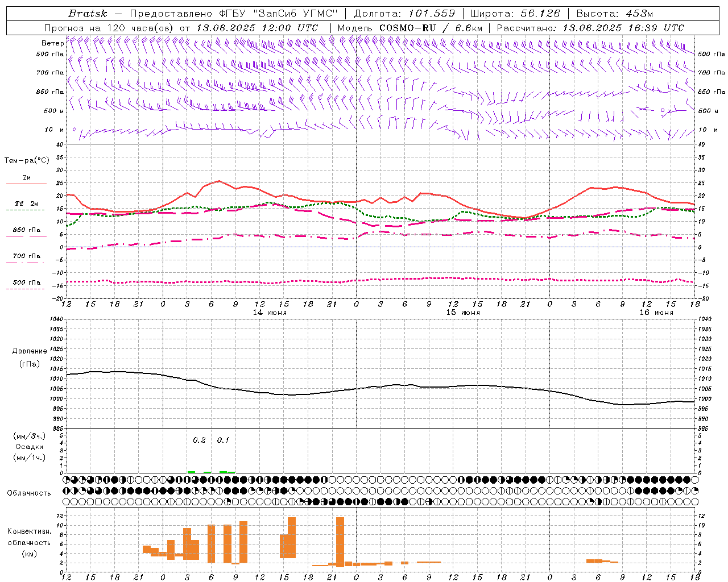Click the model name "COSMO-RU / 6.6км"

[431, 28]
